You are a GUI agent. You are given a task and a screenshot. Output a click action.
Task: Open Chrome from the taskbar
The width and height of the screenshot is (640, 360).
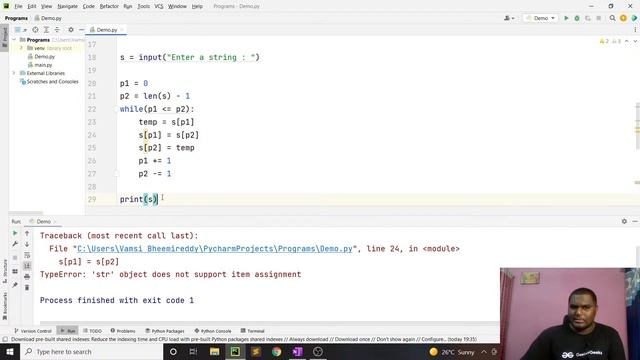[276, 351]
